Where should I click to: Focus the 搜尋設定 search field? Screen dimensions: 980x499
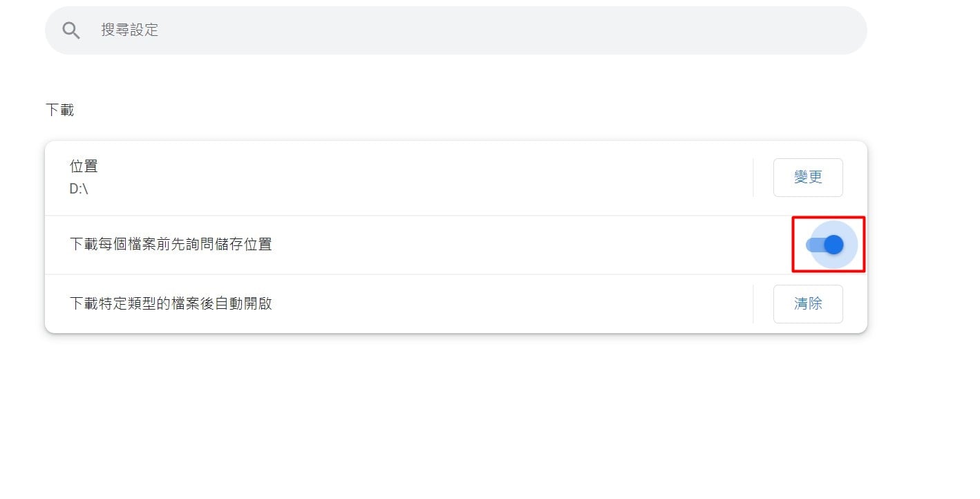[456, 30]
